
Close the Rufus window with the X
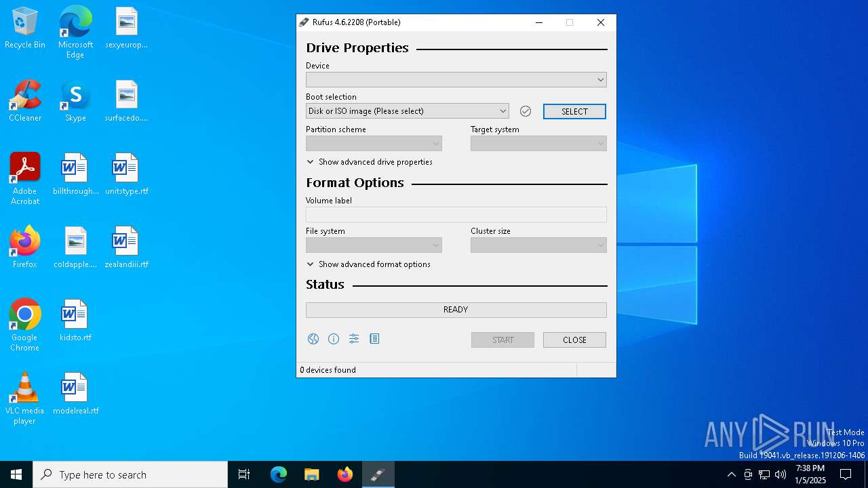tap(600, 22)
